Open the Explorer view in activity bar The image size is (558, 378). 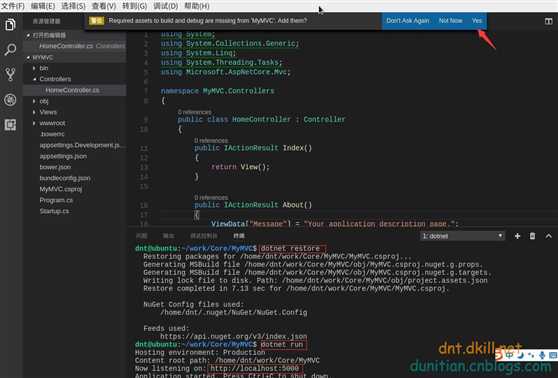[10, 25]
